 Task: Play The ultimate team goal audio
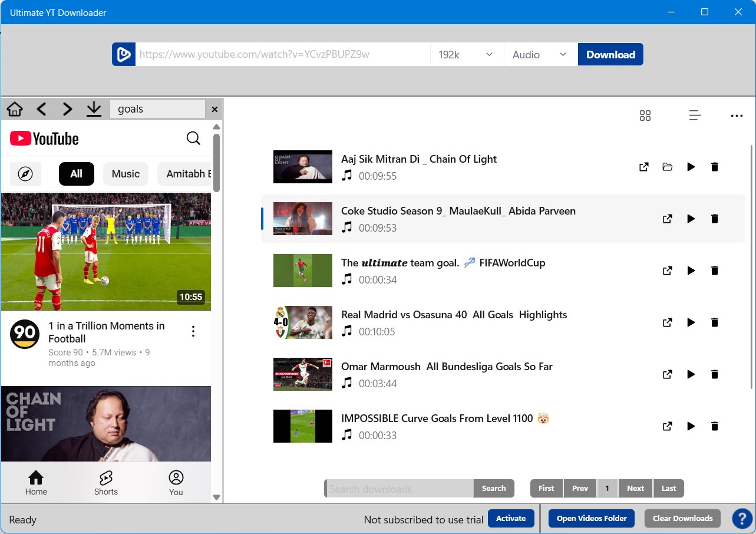[691, 271]
